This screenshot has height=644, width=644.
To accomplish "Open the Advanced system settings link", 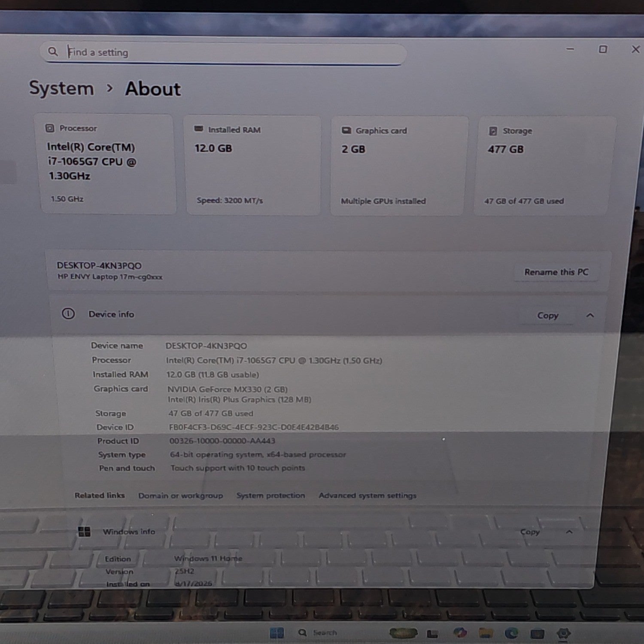I will pyautogui.click(x=368, y=495).
